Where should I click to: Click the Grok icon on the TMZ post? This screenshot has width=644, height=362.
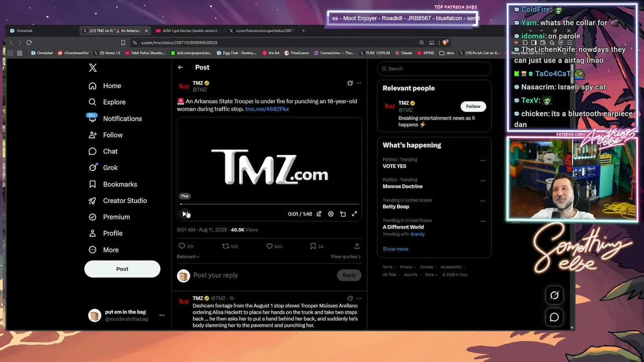pyautogui.click(x=350, y=83)
